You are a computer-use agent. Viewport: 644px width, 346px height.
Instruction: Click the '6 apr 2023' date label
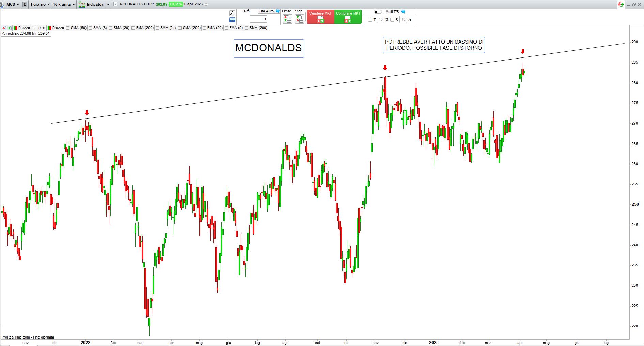(x=193, y=4)
